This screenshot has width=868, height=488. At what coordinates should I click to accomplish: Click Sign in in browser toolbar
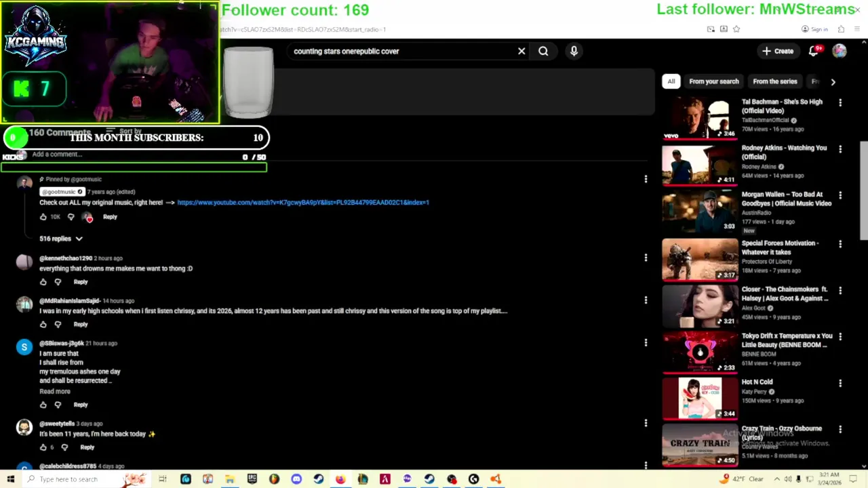click(x=814, y=29)
